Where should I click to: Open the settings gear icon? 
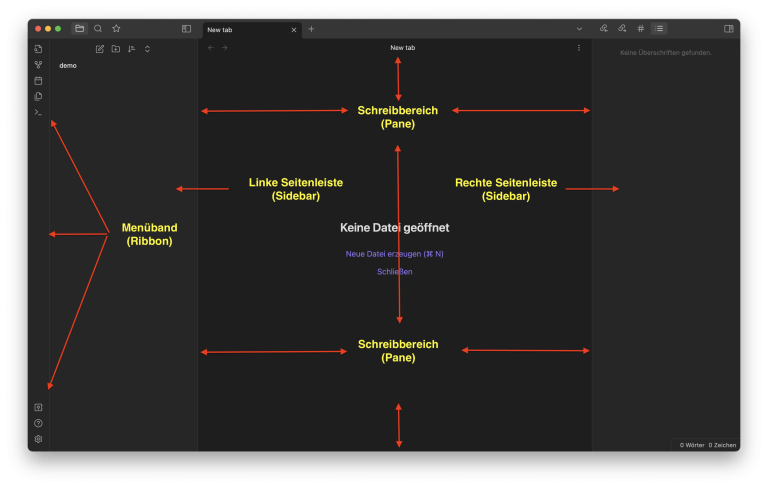(x=38, y=439)
